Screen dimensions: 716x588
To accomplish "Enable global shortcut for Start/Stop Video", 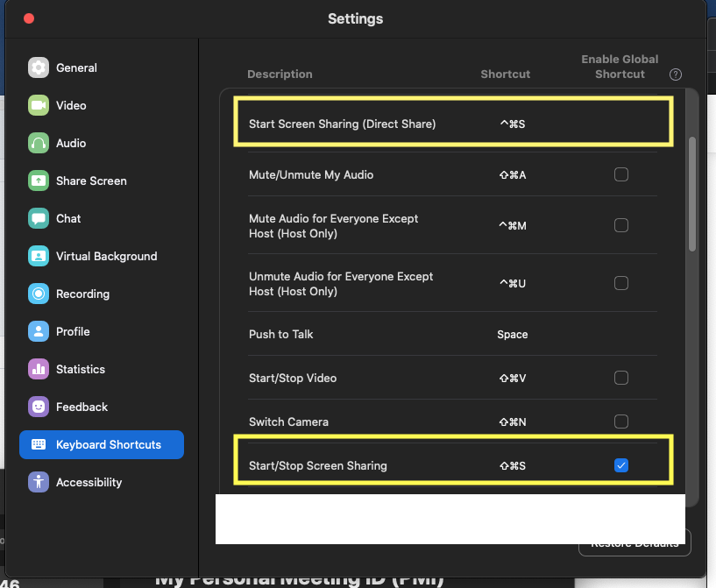I will coord(621,378).
